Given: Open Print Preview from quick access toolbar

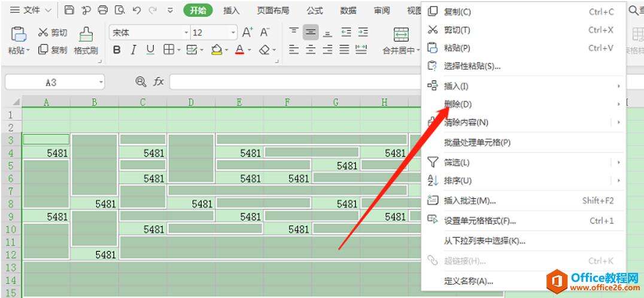Looking at the screenshot, I should (x=120, y=10).
